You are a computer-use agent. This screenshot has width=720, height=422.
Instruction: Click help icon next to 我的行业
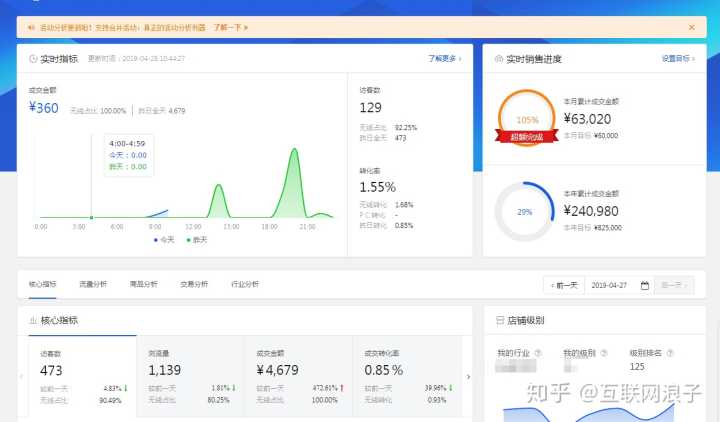pyautogui.click(x=538, y=353)
